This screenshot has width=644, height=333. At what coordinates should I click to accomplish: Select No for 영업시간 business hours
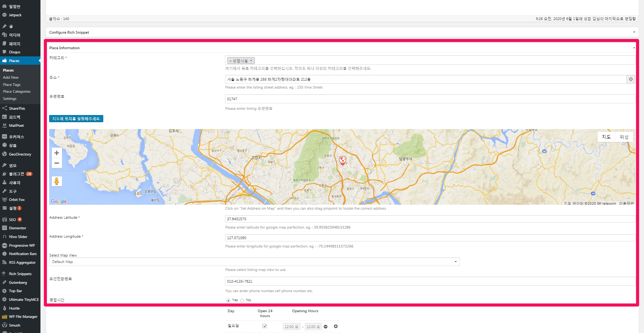(242, 300)
